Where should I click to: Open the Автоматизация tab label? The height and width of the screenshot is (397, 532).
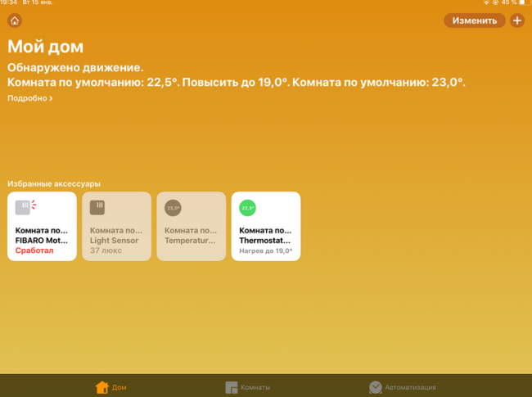pyautogui.click(x=411, y=387)
